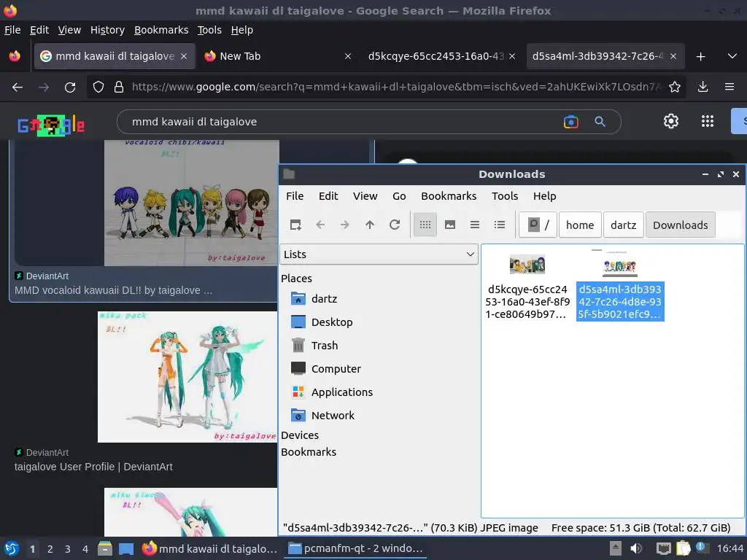Image resolution: width=747 pixels, height=560 pixels.
Task: Open MMD vocaloid kawuaii DL result link
Action: 113,290
